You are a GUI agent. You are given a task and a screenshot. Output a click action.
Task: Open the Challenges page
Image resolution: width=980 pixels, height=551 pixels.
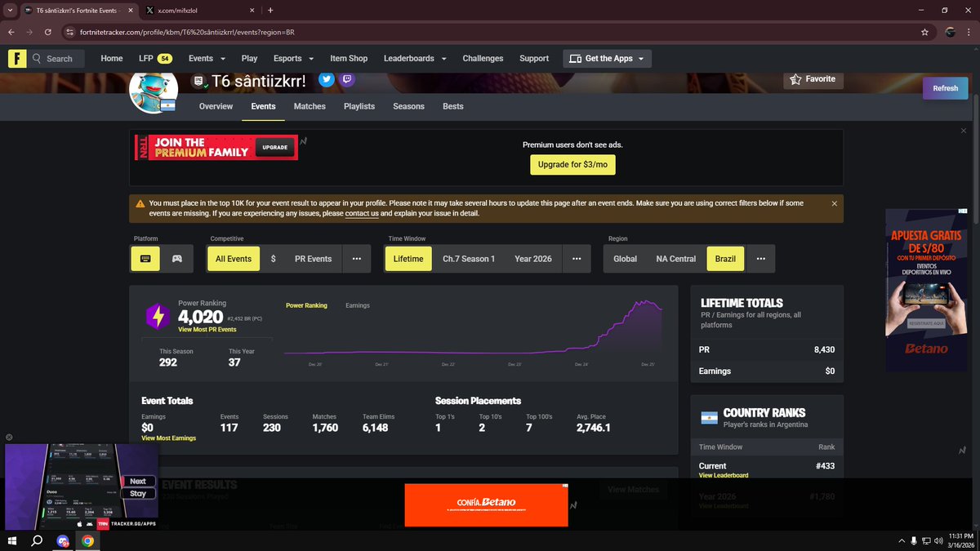[483, 59]
